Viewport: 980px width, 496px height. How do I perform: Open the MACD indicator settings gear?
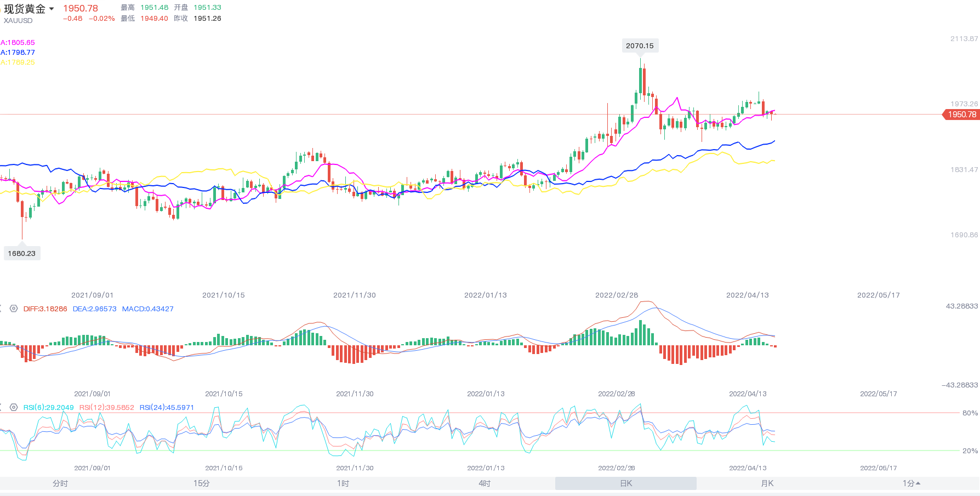click(x=14, y=309)
